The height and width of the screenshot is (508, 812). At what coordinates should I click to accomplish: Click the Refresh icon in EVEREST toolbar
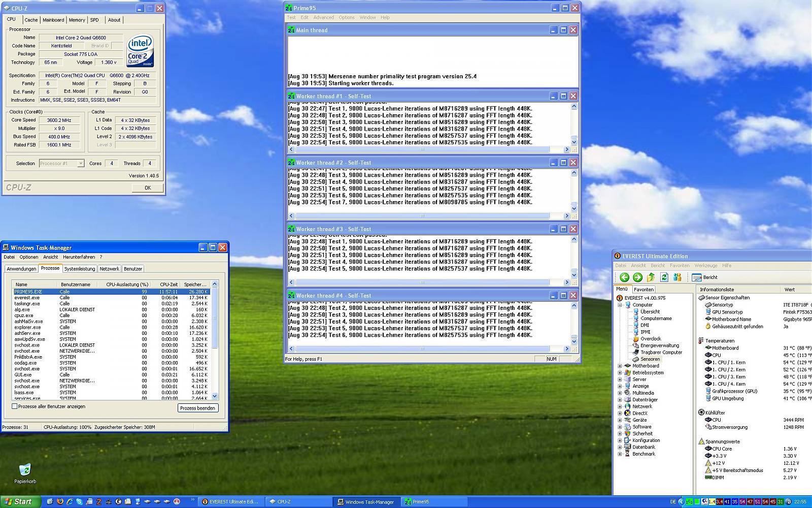click(x=664, y=277)
